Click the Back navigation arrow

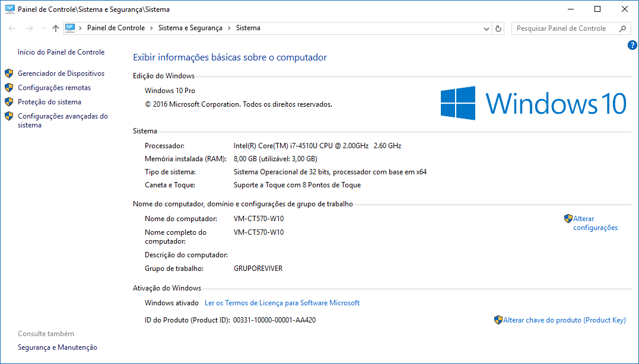click(x=12, y=28)
